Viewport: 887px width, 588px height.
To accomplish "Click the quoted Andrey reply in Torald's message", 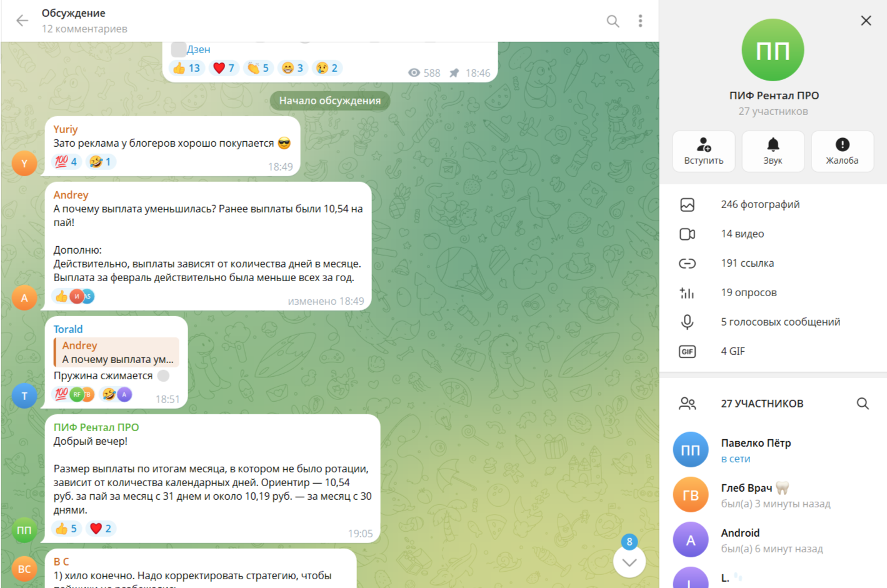I will 117,352.
